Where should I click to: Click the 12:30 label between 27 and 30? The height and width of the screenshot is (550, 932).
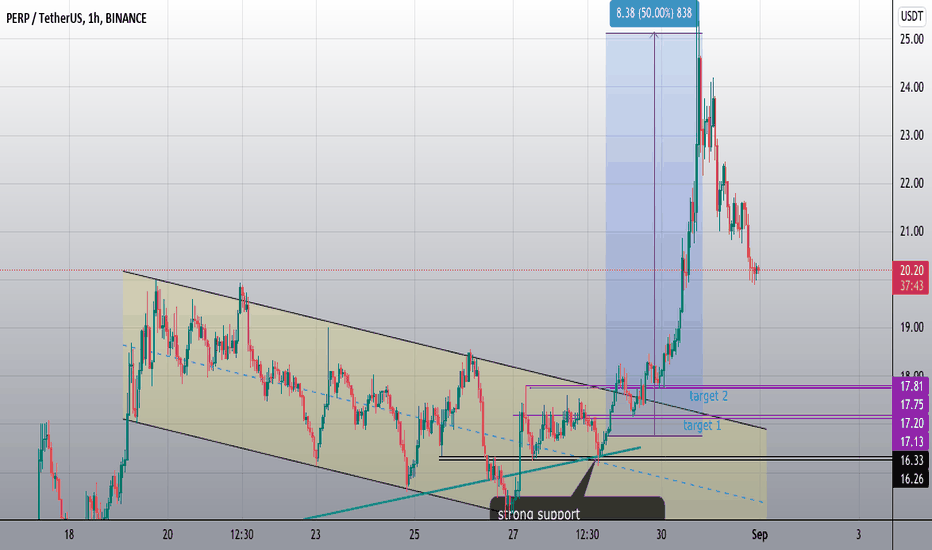coord(587,535)
